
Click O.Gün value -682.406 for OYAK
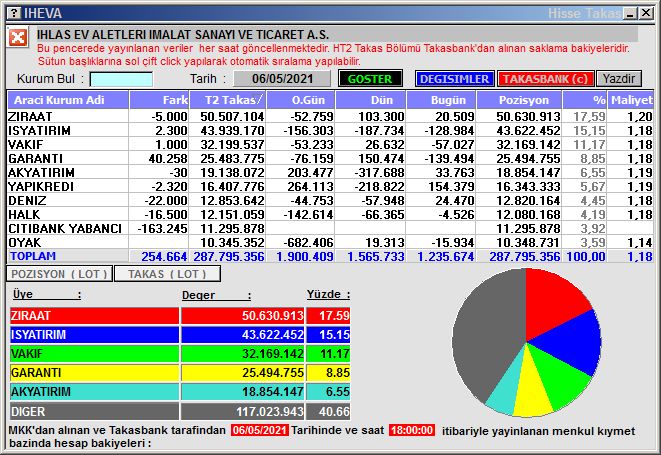point(309,243)
